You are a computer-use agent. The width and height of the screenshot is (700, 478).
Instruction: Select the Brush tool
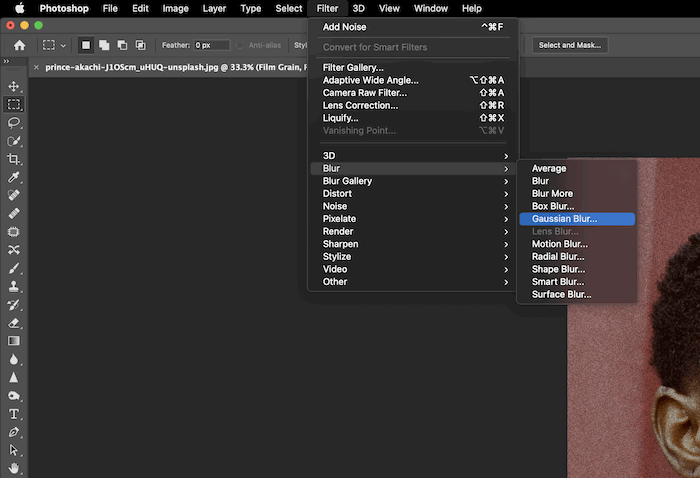[14, 268]
